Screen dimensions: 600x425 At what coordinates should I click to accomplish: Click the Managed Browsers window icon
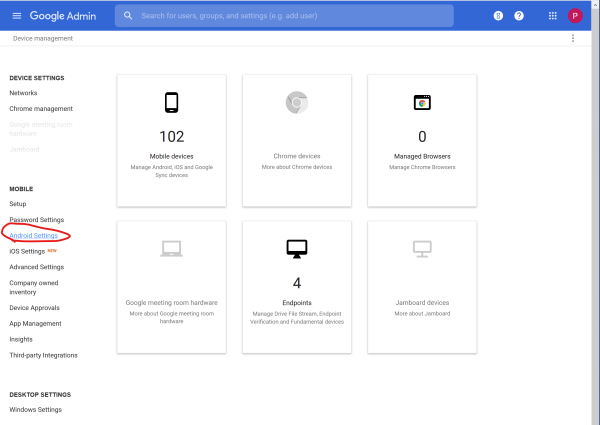click(x=422, y=102)
